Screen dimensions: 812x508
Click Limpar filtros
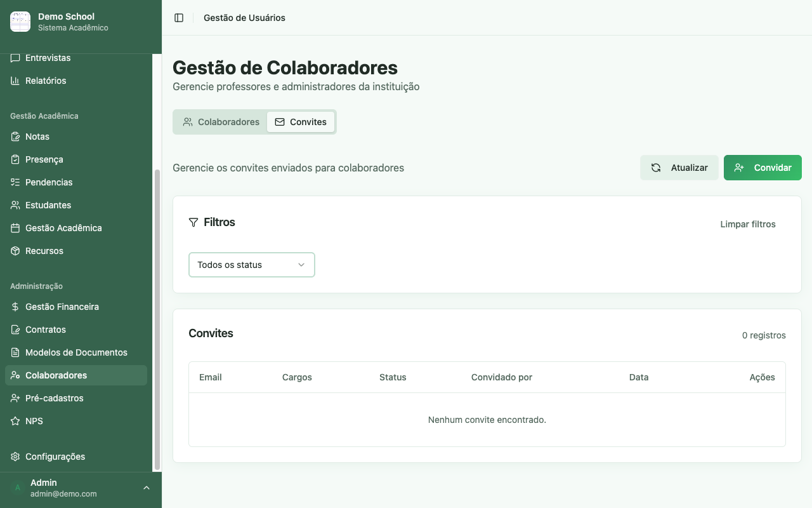748,224
